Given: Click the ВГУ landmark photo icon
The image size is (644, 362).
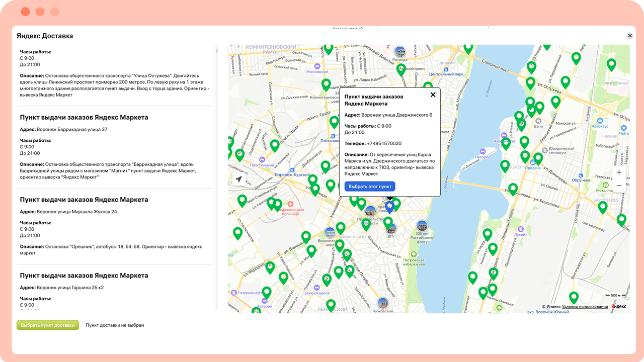Looking at the screenshot, I should pos(391,229).
